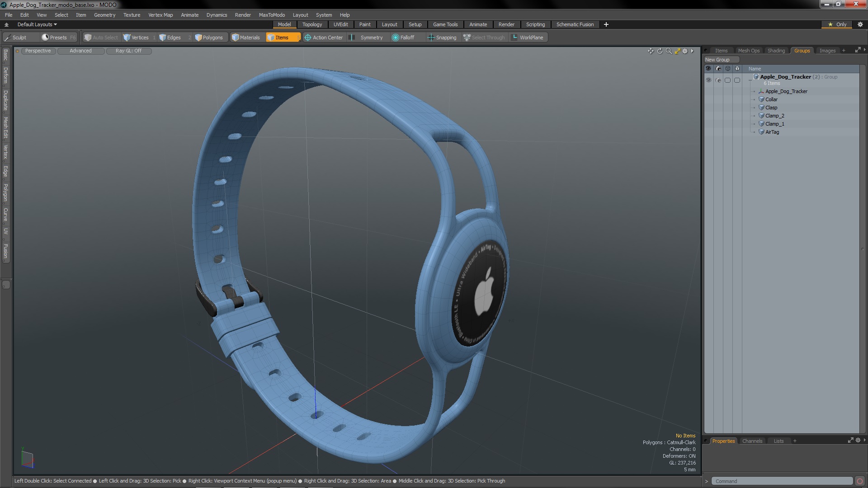
Task: Switch to the UVEdit layout tab
Action: tap(340, 24)
